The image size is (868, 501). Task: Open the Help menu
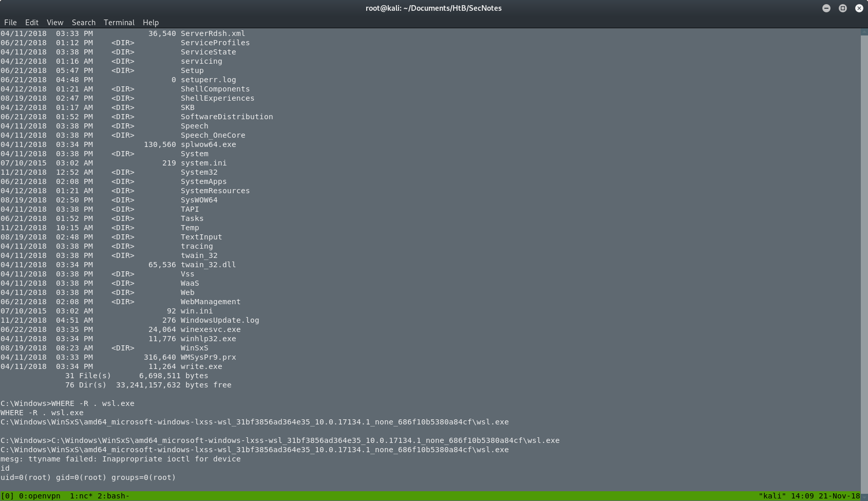click(150, 22)
